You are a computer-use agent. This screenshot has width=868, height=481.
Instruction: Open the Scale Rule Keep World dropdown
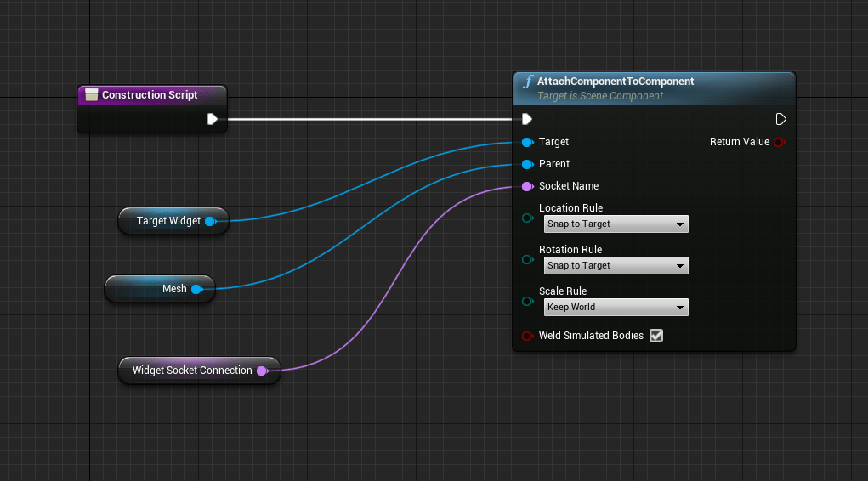616,308
